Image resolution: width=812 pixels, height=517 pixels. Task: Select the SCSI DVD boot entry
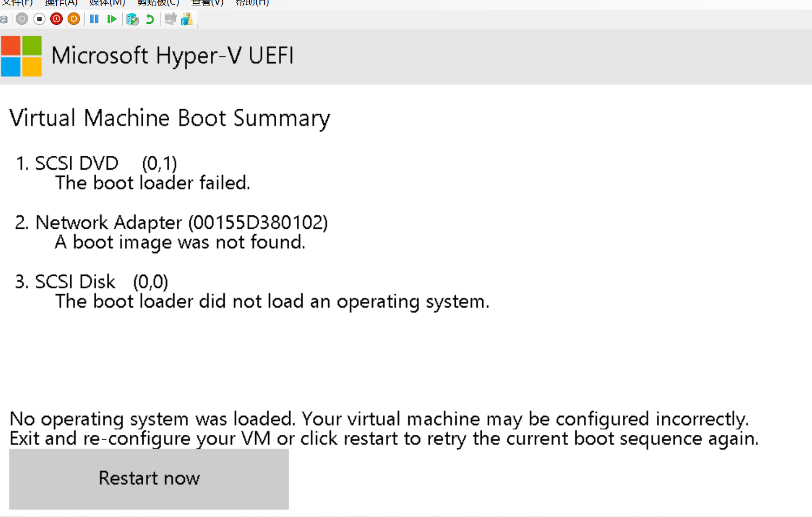tap(97, 163)
